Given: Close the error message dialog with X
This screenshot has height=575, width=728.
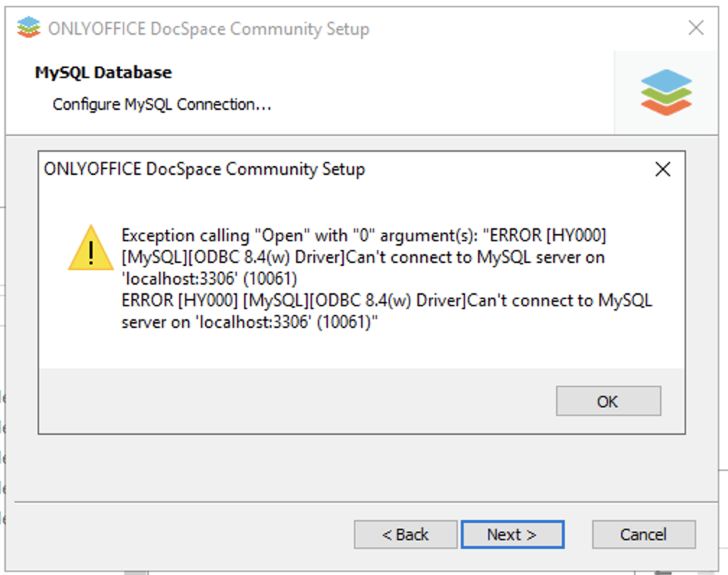Looking at the screenshot, I should pos(662,169).
